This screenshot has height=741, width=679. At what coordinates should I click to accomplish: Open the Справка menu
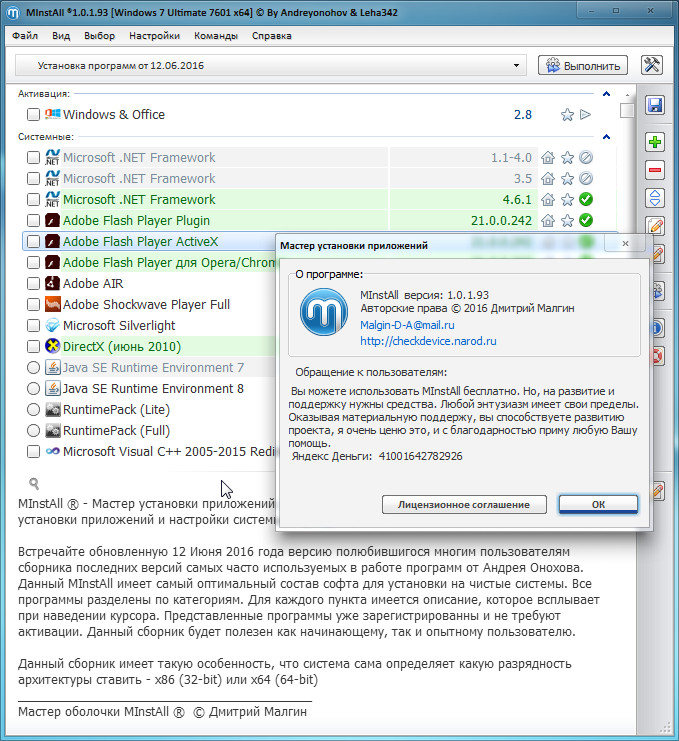click(x=272, y=36)
